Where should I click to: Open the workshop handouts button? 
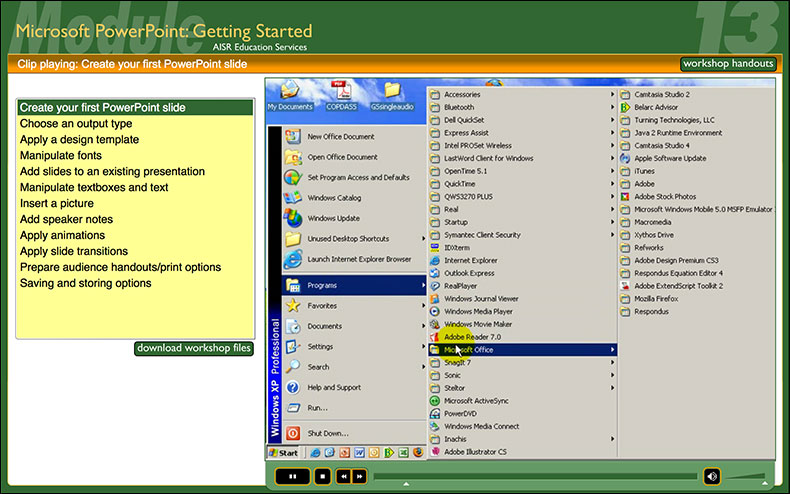coord(728,64)
